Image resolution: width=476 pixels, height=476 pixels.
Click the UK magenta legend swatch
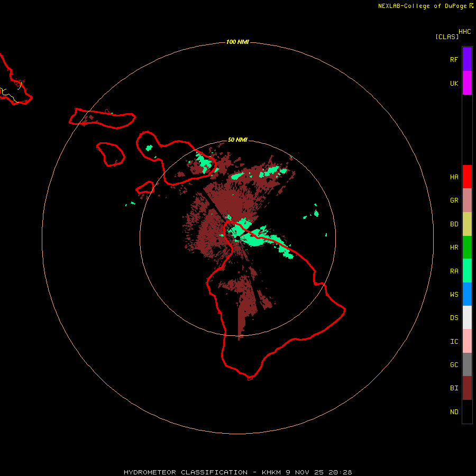click(467, 83)
